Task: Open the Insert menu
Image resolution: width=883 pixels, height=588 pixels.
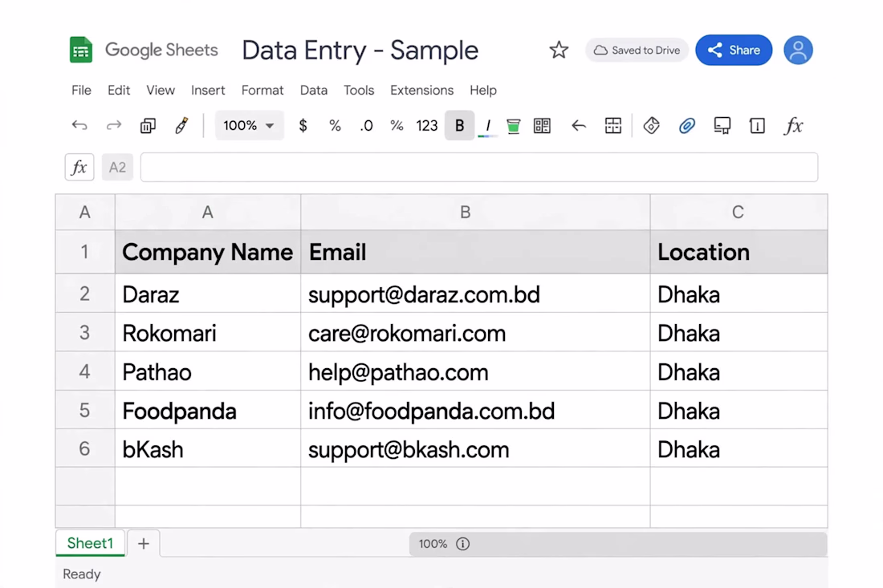Action: 208,90
